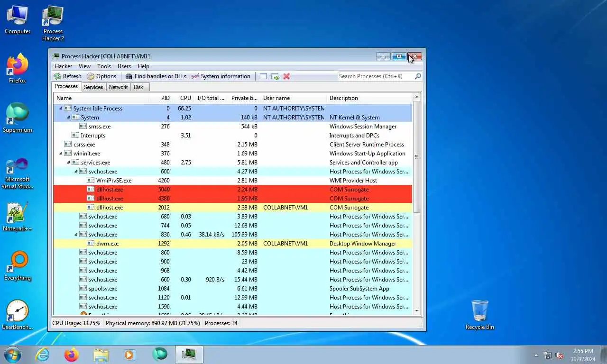Click the red X kill-window toolbar icon
Viewport: 607px width, 364px height.
pos(286,76)
